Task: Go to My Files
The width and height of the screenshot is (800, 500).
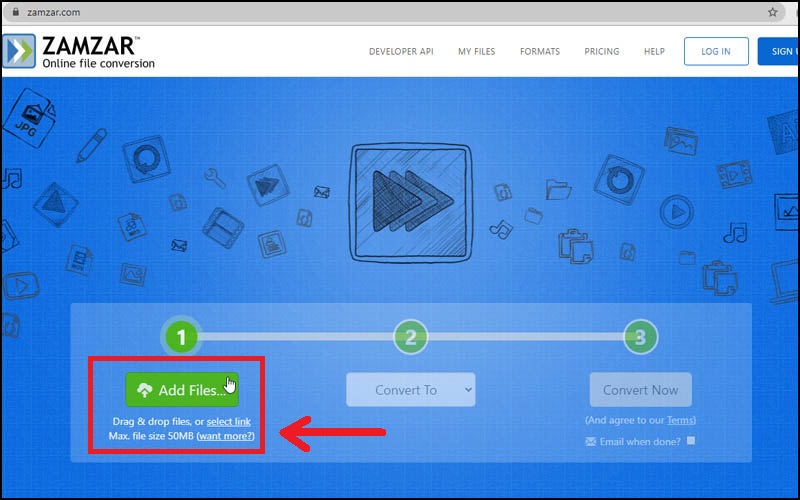Action: tap(477, 52)
